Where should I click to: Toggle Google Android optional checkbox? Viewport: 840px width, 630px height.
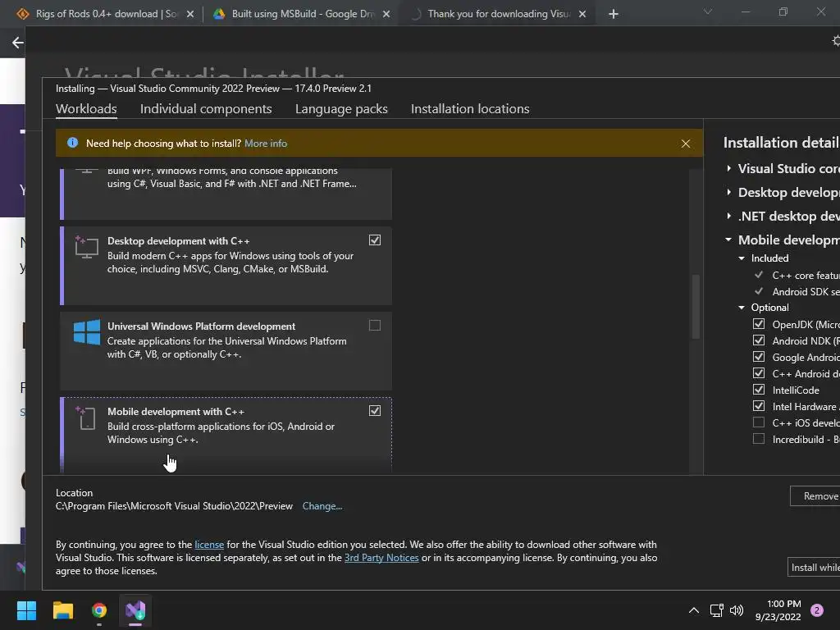click(759, 357)
